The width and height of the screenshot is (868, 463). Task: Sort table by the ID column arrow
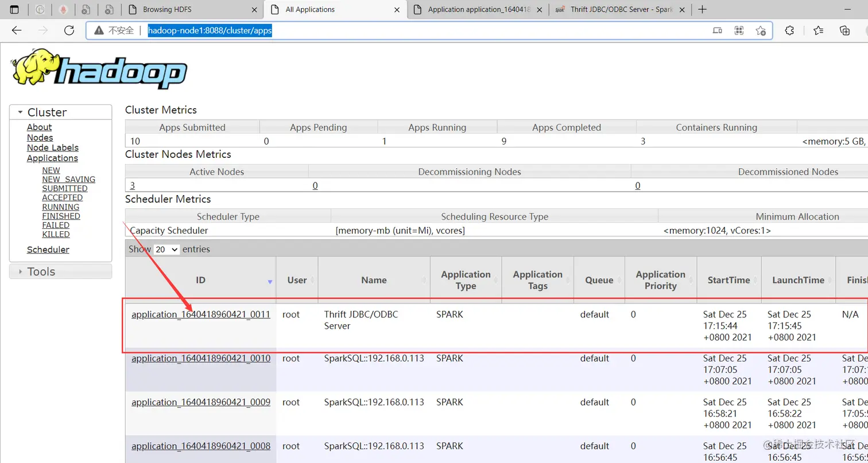click(x=270, y=281)
